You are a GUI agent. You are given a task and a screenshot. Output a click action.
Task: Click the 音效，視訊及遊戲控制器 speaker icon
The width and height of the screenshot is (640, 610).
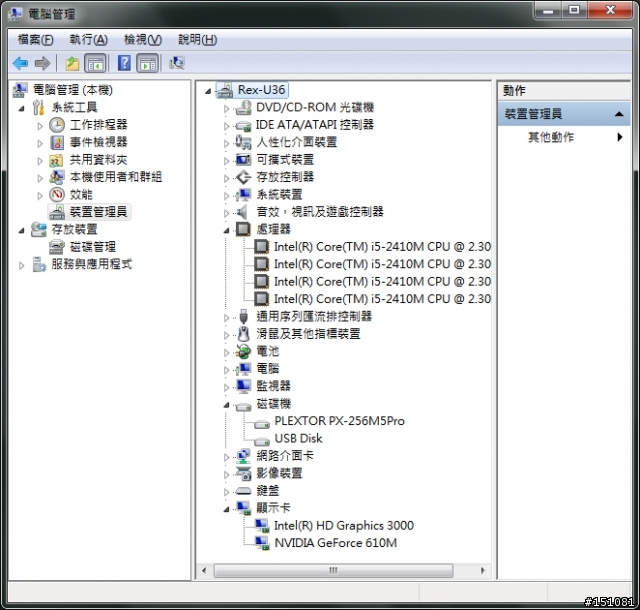(x=242, y=212)
